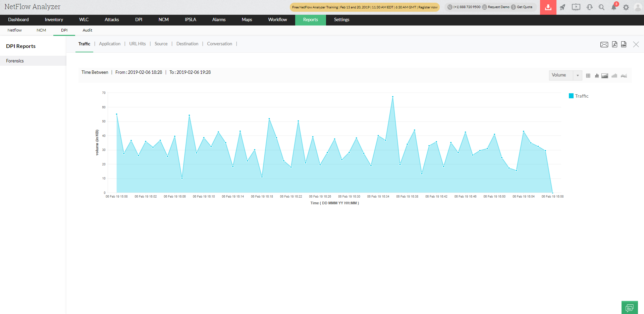Switch chart to line graph view
The height and width of the screenshot is (314, 644).
pos(624,76)
